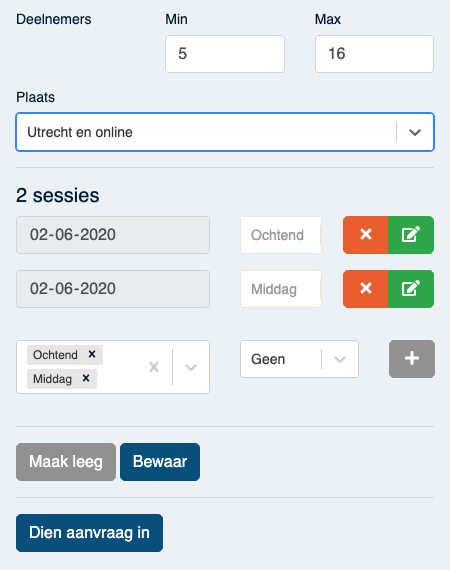Open the Geen dropdown
The image size is (450, 570).
299,359
